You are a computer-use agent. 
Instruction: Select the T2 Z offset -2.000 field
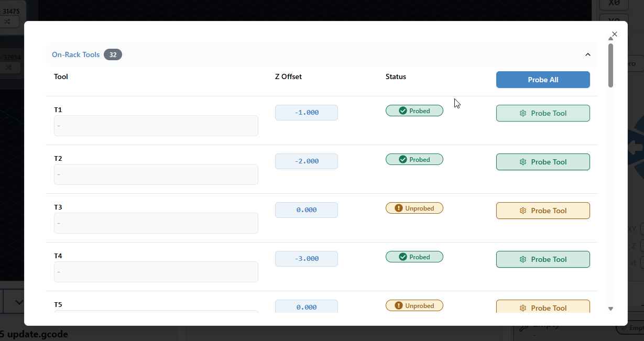[x=307, y=161]
